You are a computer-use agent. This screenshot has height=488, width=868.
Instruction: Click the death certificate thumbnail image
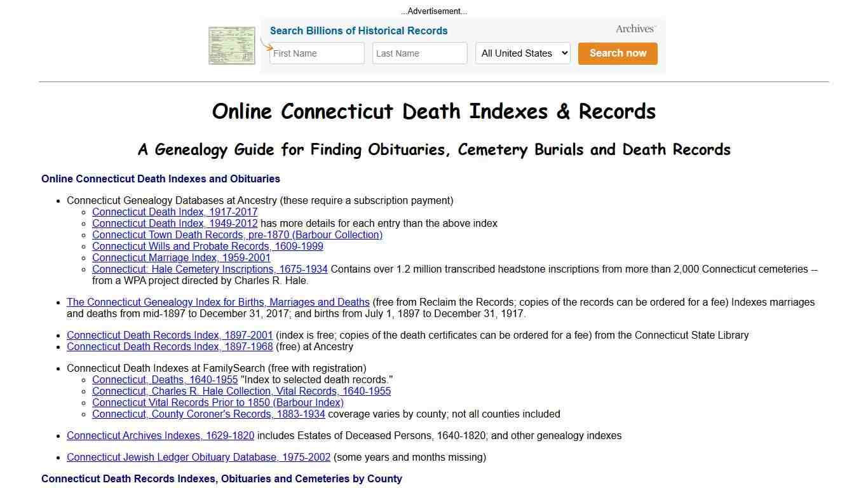tap(231, 45)
